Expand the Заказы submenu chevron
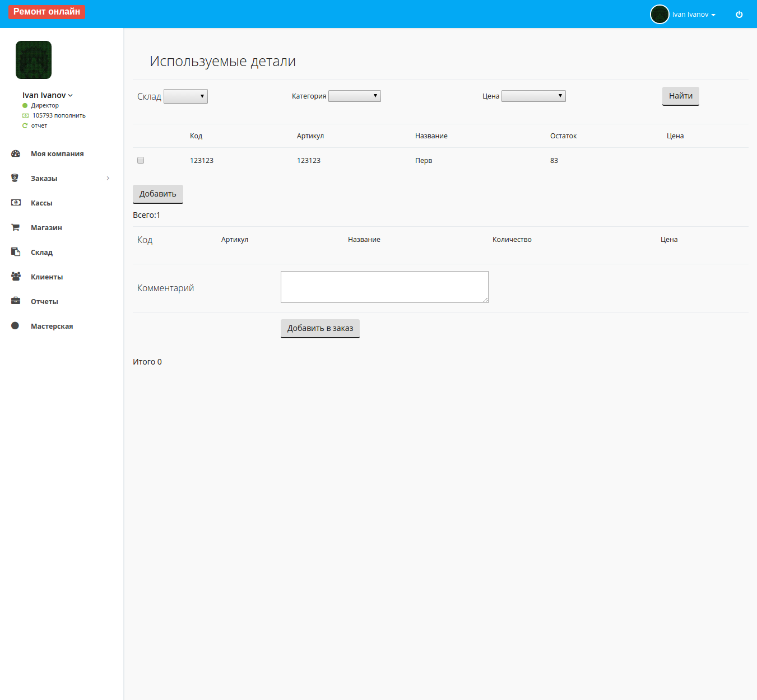The height and width of the screenshot is (700, 757). coord(108,178)
